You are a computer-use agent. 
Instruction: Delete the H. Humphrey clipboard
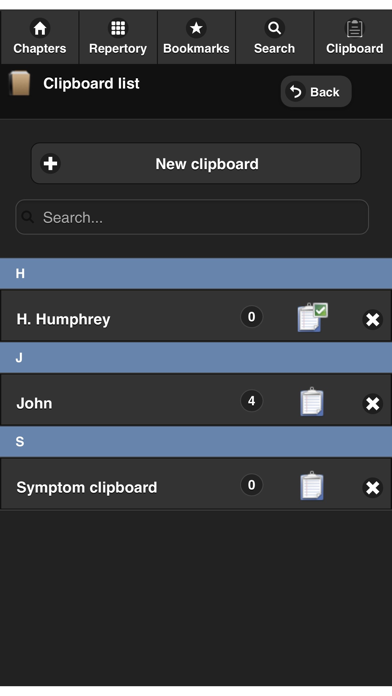(372, 319)
